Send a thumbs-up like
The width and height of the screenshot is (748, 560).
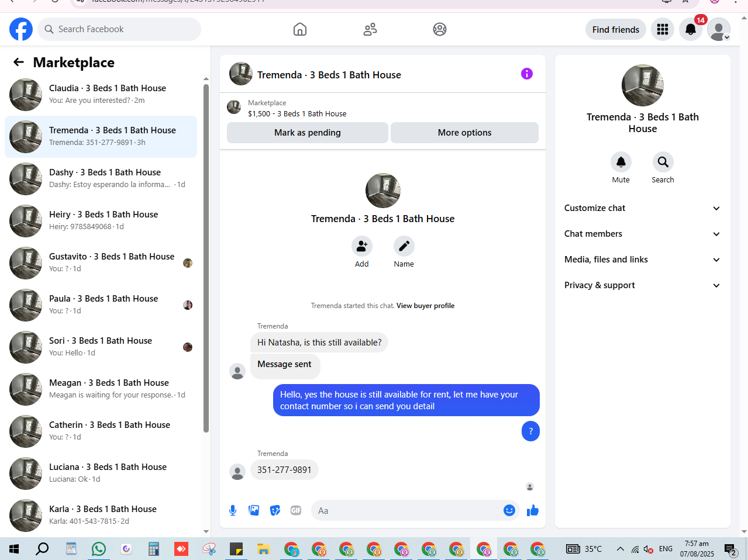(533, 510)
